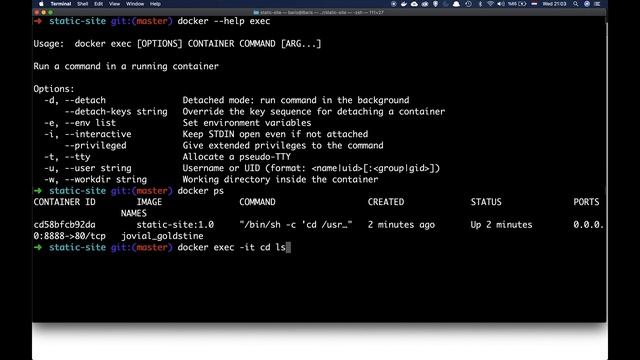Open the Notification Center list icon
640x360 pixels.
(x=597, y=4)
